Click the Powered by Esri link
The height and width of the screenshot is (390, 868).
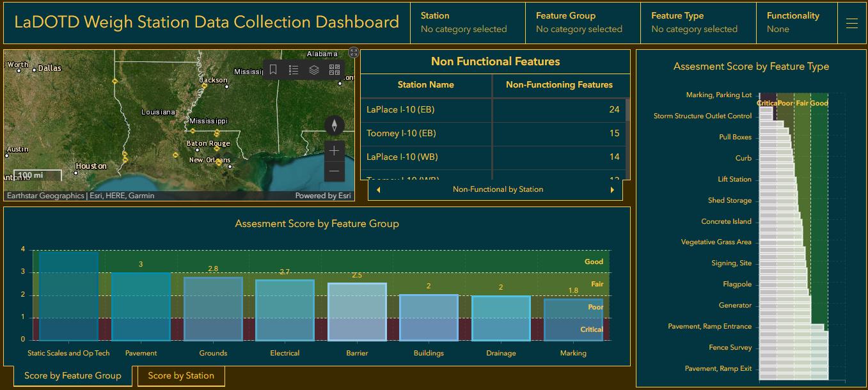click(x=322, y=196)
